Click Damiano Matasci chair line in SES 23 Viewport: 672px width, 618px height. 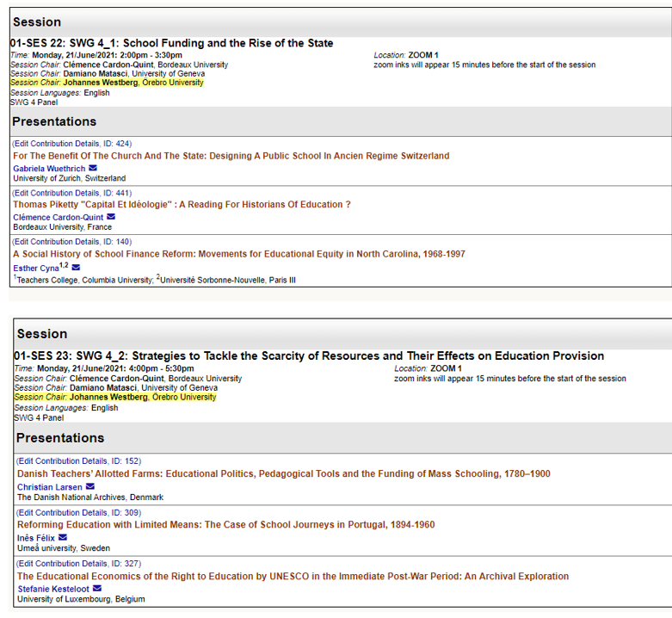115,388
